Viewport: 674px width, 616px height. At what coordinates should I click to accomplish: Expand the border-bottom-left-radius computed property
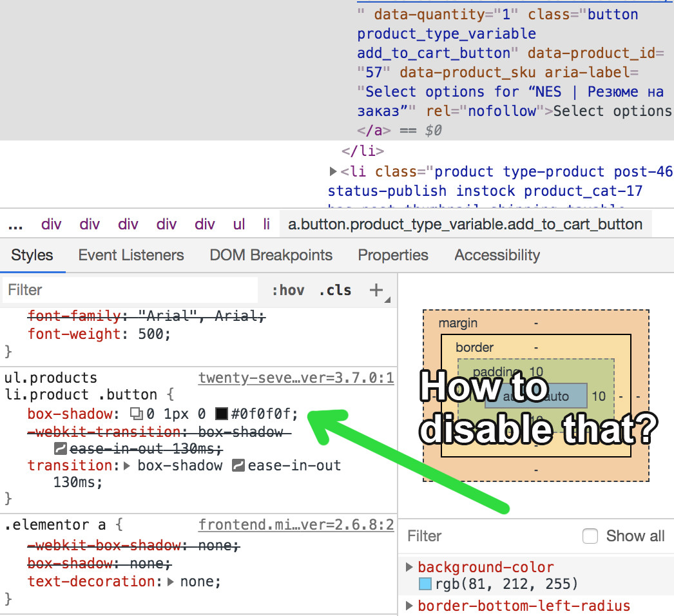pyautogui.click(x=410, y=606)
